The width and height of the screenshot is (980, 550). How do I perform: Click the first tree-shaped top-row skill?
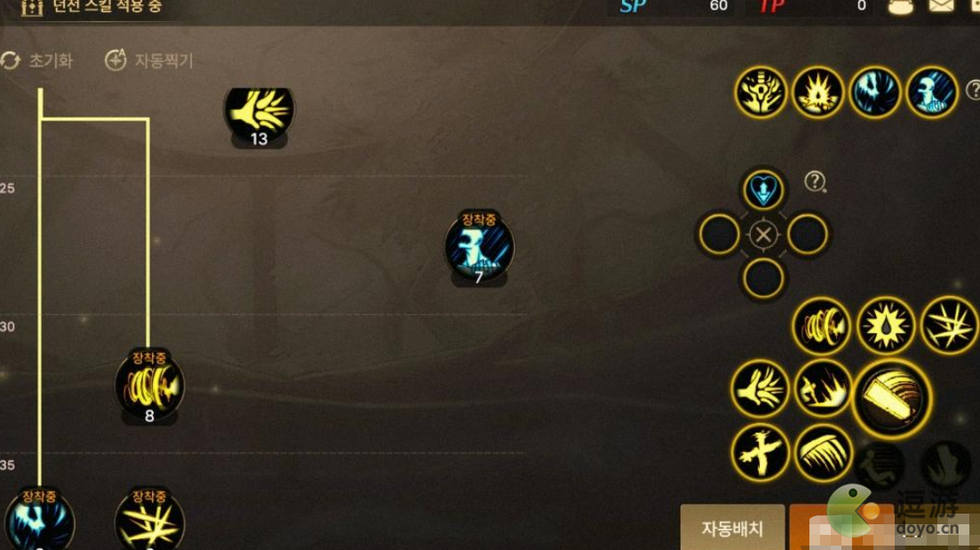tap(761, 92)
